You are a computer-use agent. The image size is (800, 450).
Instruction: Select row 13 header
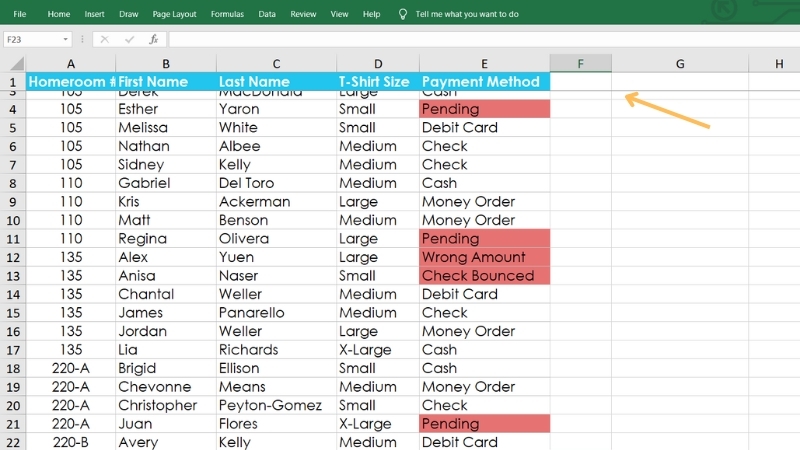pyautogui.click(x=13, y=276)
